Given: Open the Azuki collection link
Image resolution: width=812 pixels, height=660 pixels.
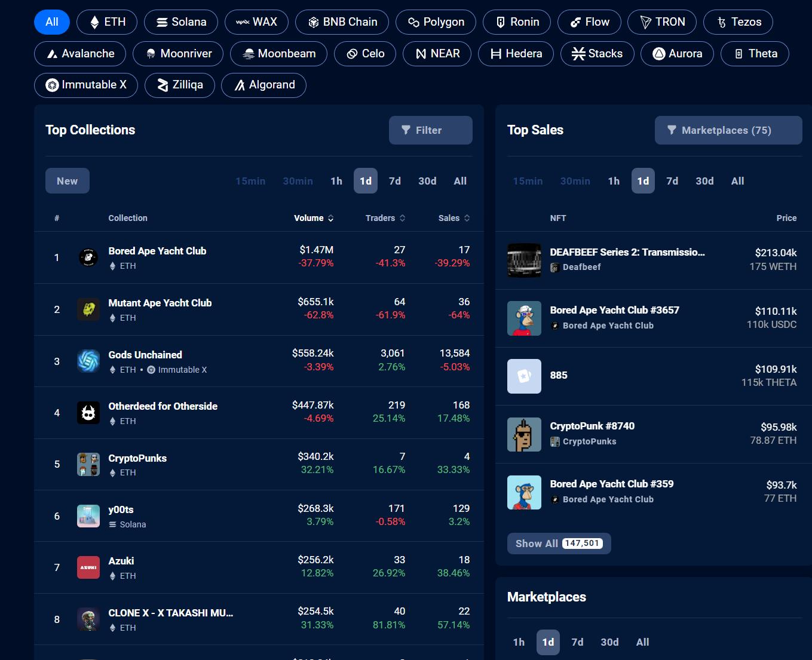Looking at the screenshot, I should [121, 561].
